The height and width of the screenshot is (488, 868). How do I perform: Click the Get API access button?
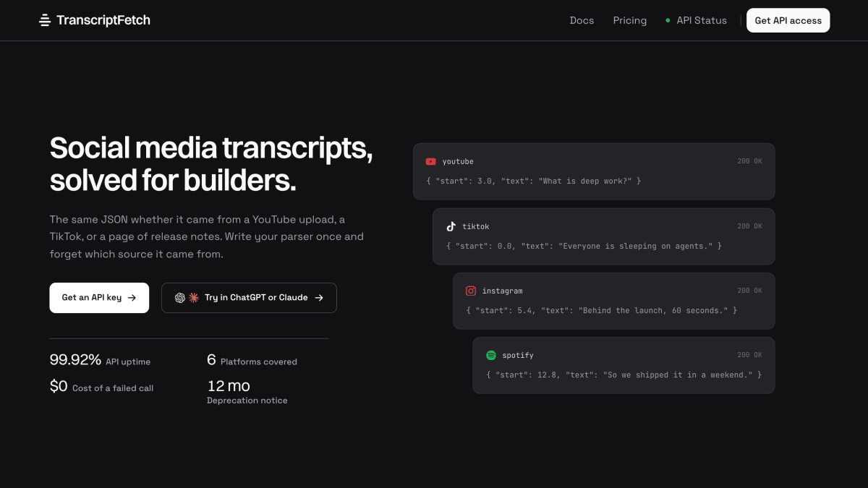coord(788,20)
